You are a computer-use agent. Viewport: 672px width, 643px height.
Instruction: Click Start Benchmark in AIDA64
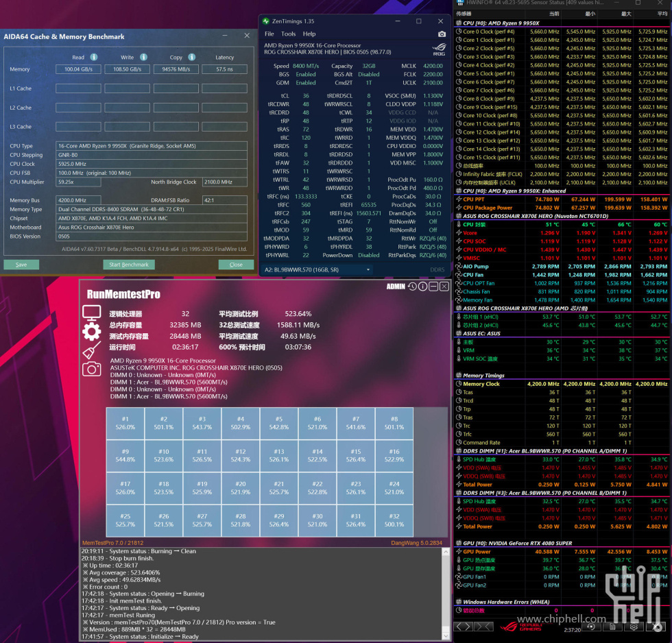point(129,265)
